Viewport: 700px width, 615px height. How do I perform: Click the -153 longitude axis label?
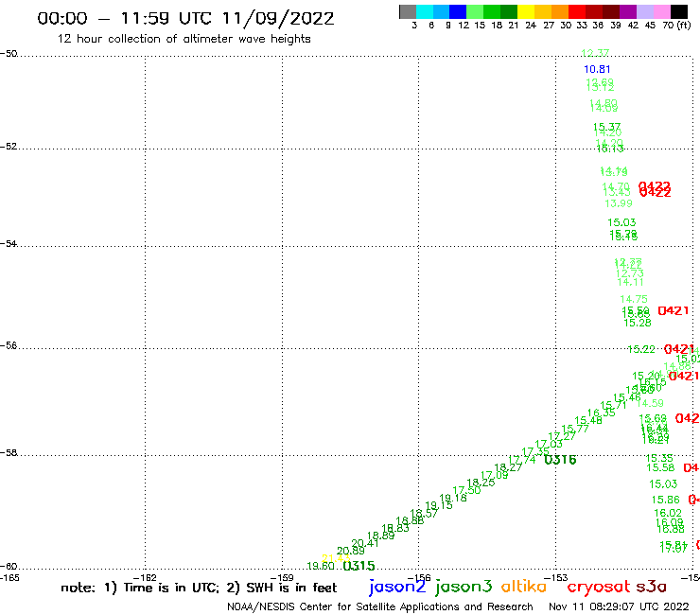coord(556,578)
